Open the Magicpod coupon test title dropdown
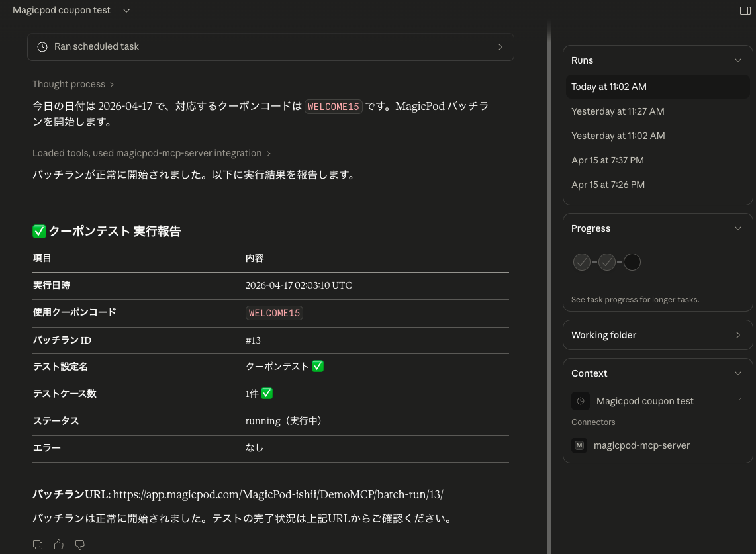 (x=126, y=10)
